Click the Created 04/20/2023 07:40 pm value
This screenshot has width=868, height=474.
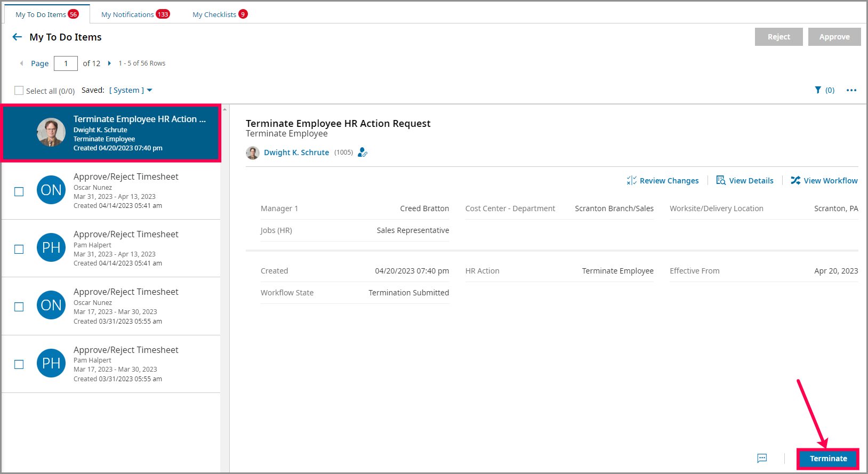coord(412,271)
